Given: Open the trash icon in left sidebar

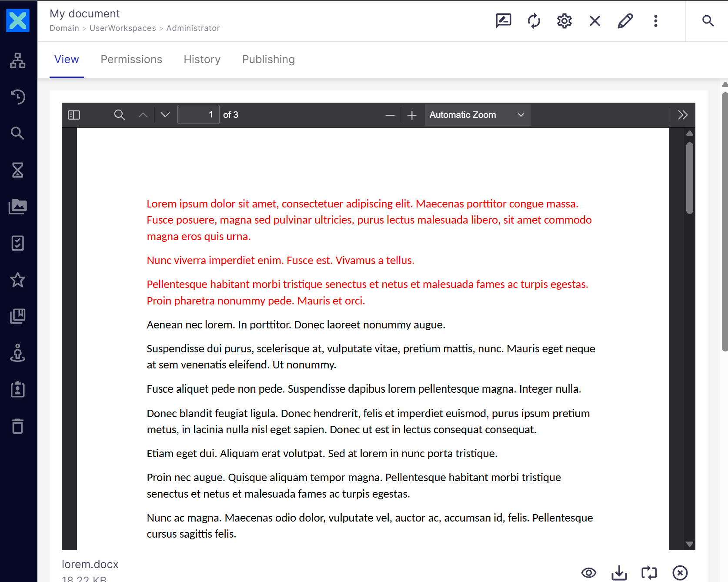Looking at the screenshot, I should [18, 426].
